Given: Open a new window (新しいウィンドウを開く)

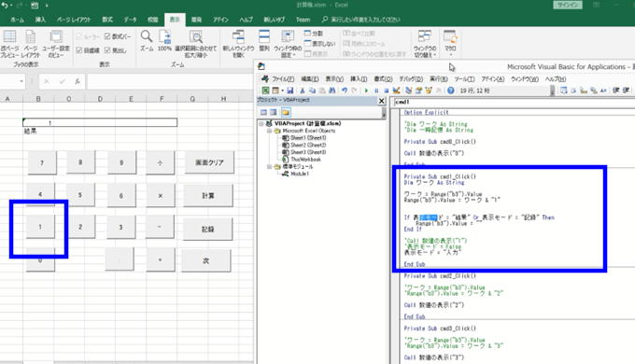Looking at the screenshot, I should [x=238, y=43].
